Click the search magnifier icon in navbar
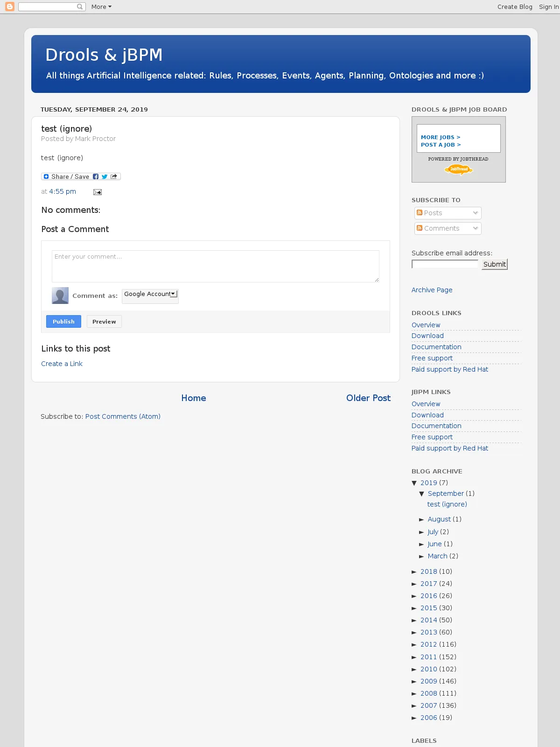 tap(80, 7)
